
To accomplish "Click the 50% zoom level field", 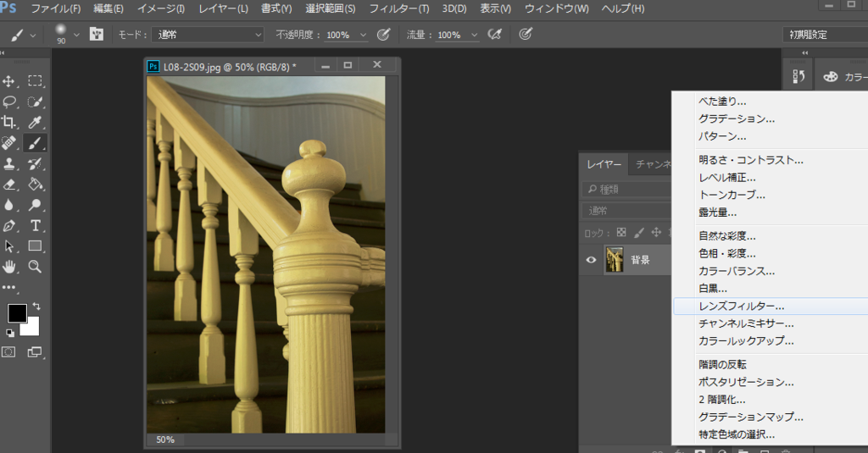I will (x=165, y=439).
